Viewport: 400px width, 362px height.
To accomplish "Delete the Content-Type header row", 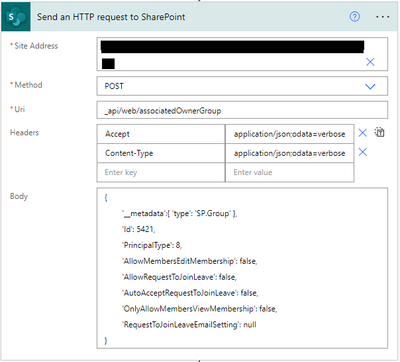I will click(x=363, y=152).
